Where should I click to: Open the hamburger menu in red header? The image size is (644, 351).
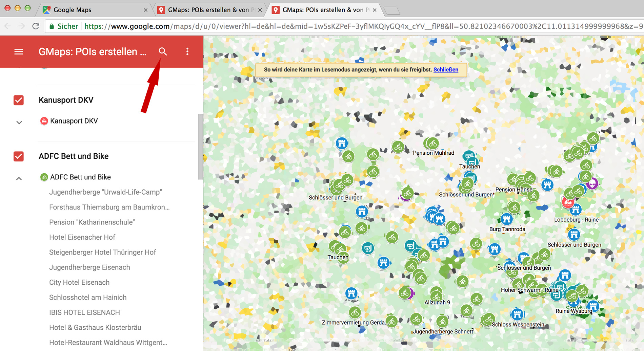19,52
